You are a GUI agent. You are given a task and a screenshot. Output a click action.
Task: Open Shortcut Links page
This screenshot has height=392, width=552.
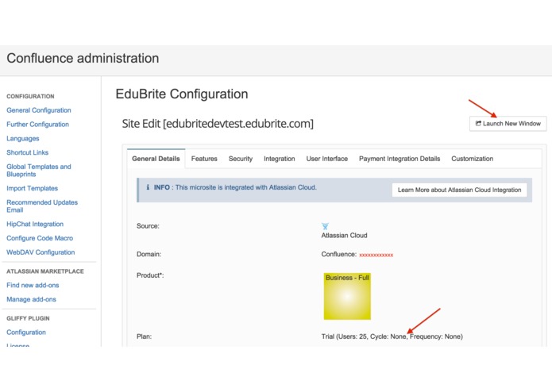[28, 152]
